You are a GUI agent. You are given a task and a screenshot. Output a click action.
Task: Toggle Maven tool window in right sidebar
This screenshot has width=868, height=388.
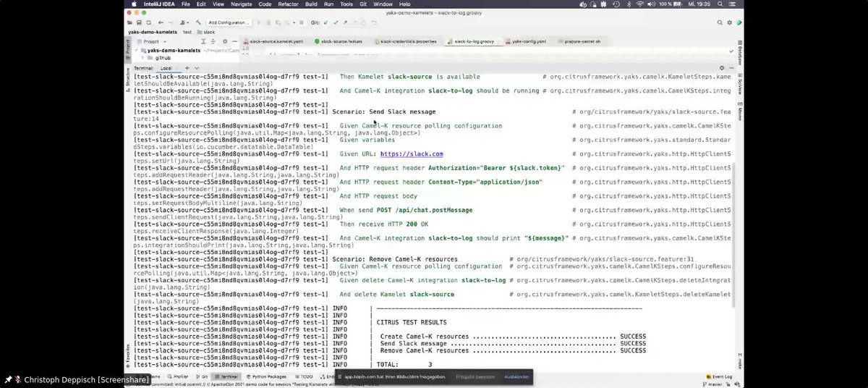[740, 113]
